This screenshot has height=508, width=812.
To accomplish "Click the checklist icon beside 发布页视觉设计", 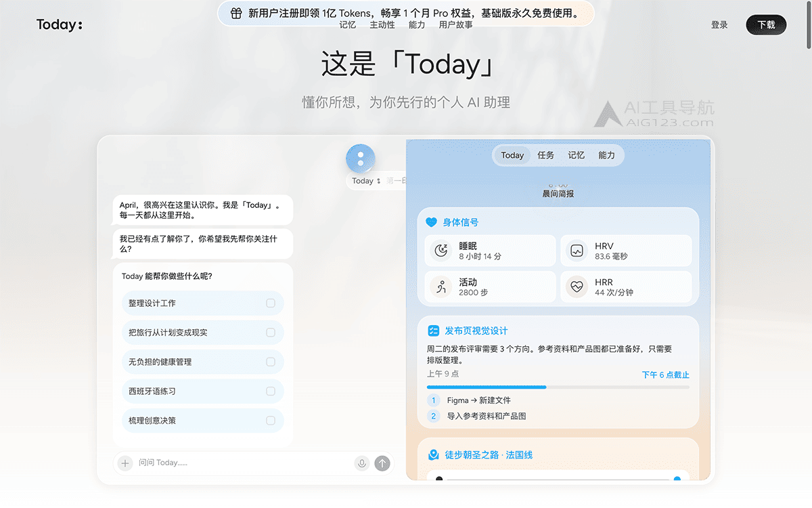I will 434,331.
